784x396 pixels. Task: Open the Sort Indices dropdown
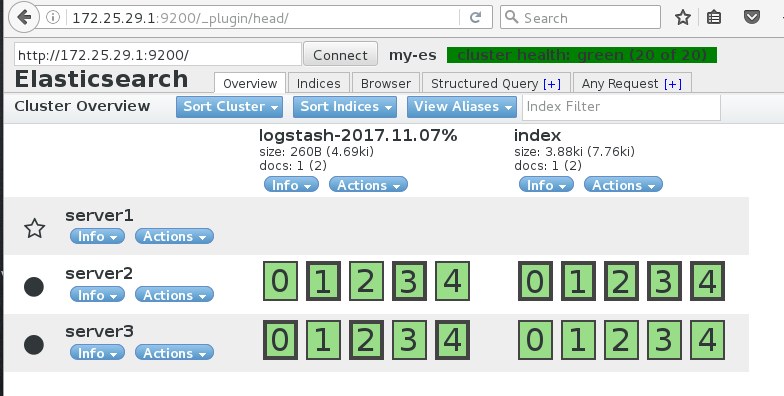click(345, 107)
